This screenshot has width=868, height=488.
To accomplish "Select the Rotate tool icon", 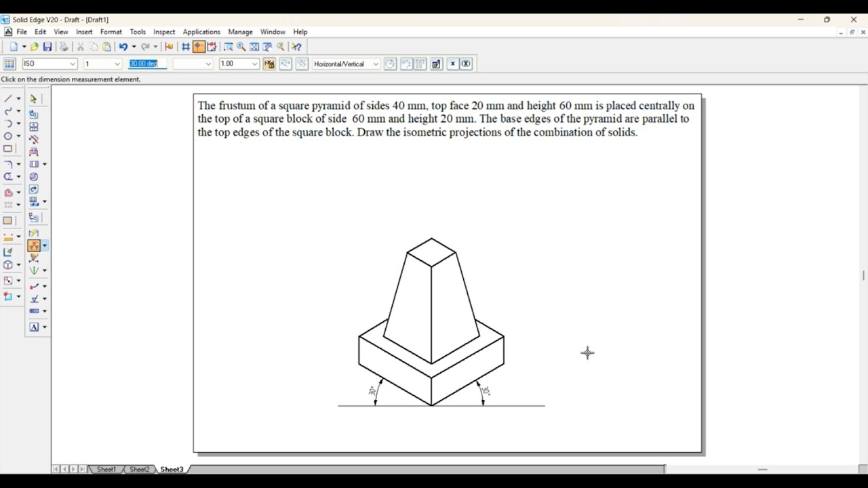I will click(34, 189).
